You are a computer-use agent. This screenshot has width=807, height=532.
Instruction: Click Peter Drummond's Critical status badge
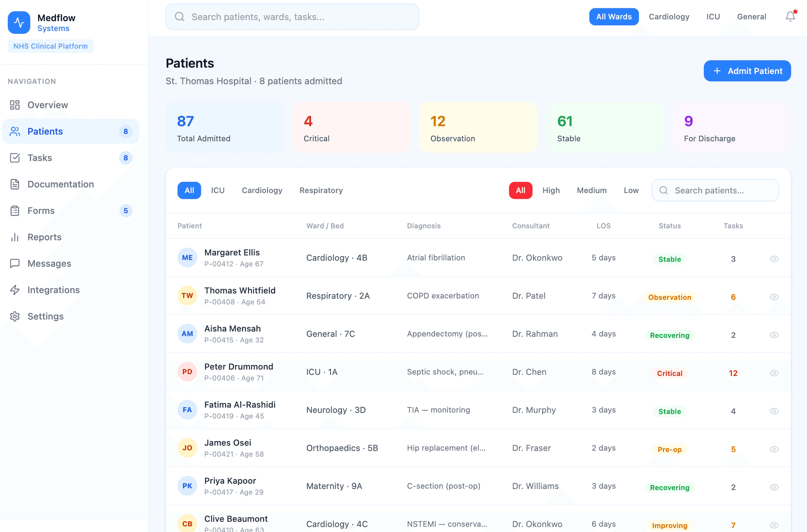tap(670, 373)
